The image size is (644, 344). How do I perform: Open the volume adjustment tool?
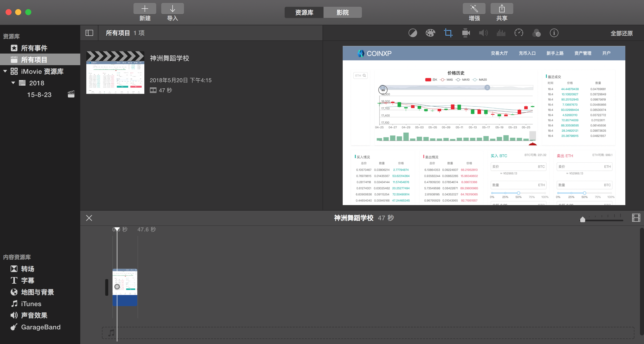coord(483,33)
